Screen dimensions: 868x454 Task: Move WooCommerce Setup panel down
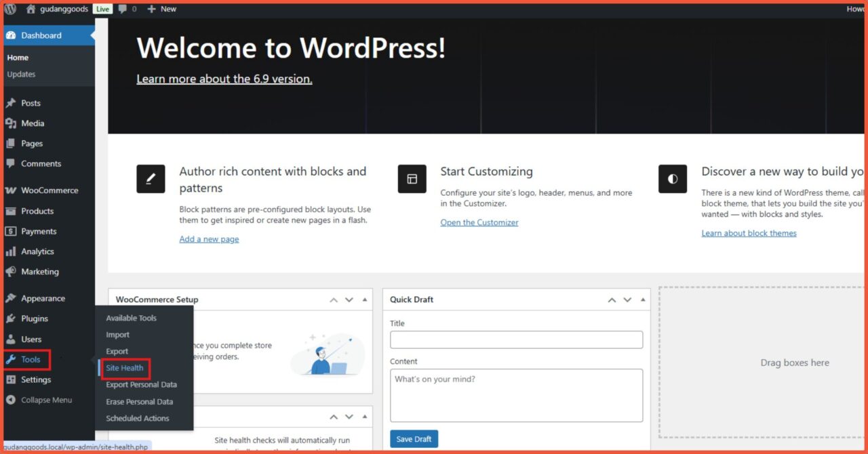(x=349, y=299)
